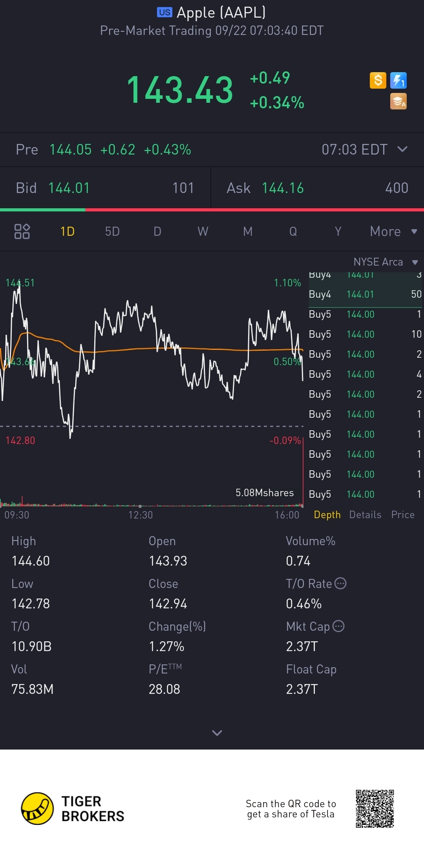The height and width of the screenshot is (868, 424).
Task: Tap the P/E TTM value 28.08
Action: pos(164,689)
